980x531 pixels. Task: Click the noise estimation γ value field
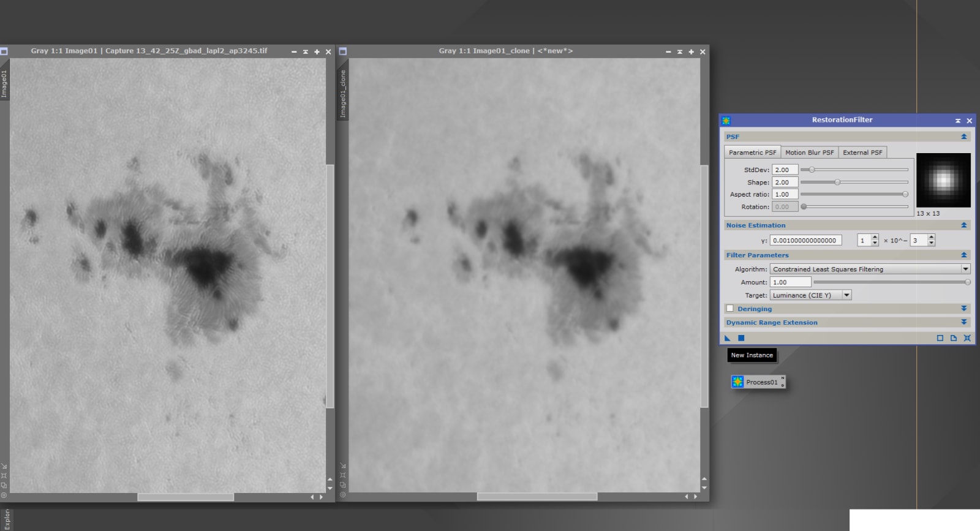click(805, 240)
